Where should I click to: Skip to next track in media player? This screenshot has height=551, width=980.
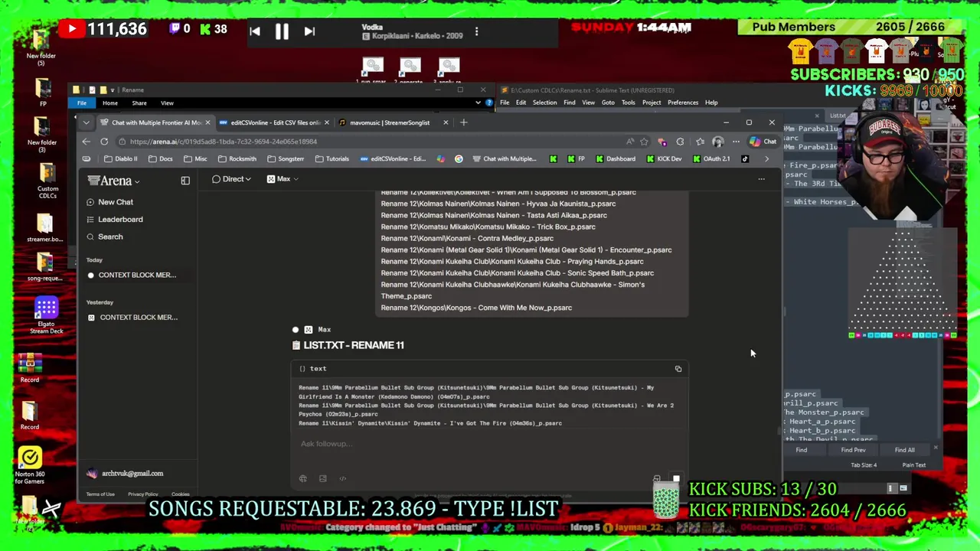(x=309, y=31)
